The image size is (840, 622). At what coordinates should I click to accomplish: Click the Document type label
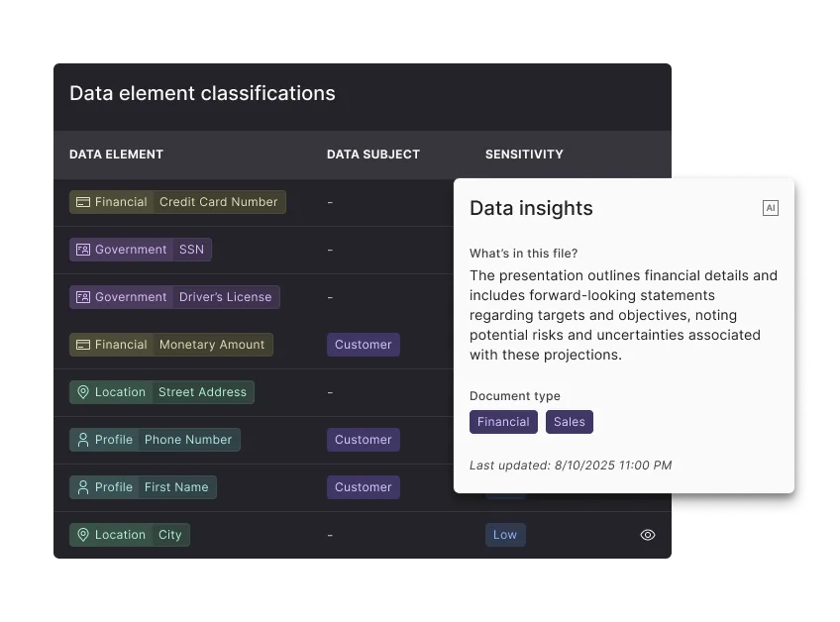pos(515,396)
